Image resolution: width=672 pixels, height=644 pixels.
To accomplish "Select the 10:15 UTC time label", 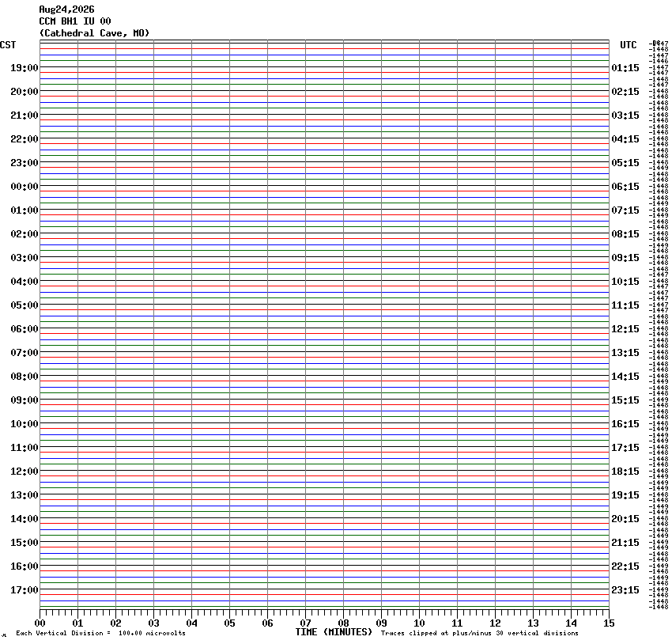I will coord(625,282).
